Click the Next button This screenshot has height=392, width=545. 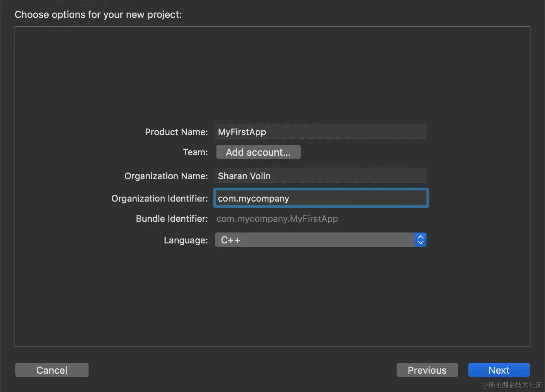point(499,370)
